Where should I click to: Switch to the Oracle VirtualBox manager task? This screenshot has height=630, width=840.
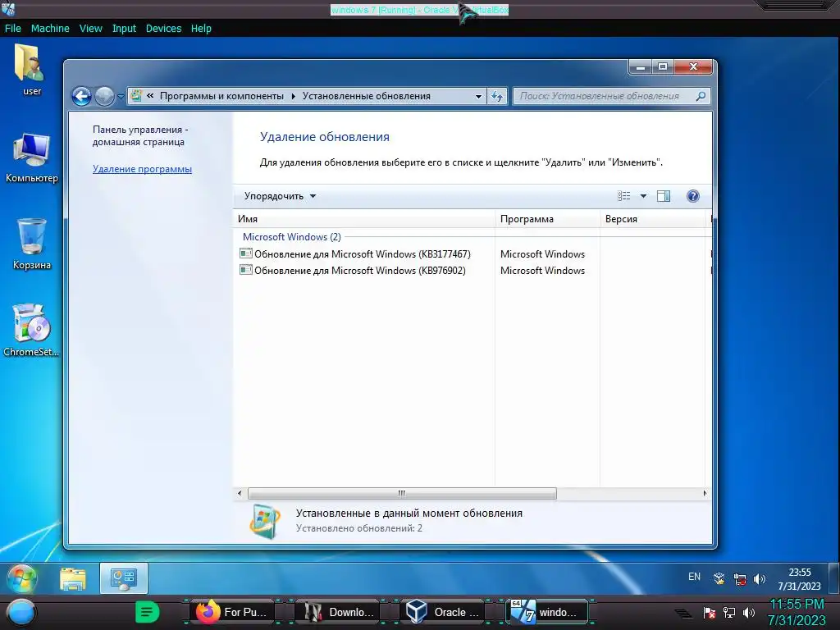[x=442, y=612]
